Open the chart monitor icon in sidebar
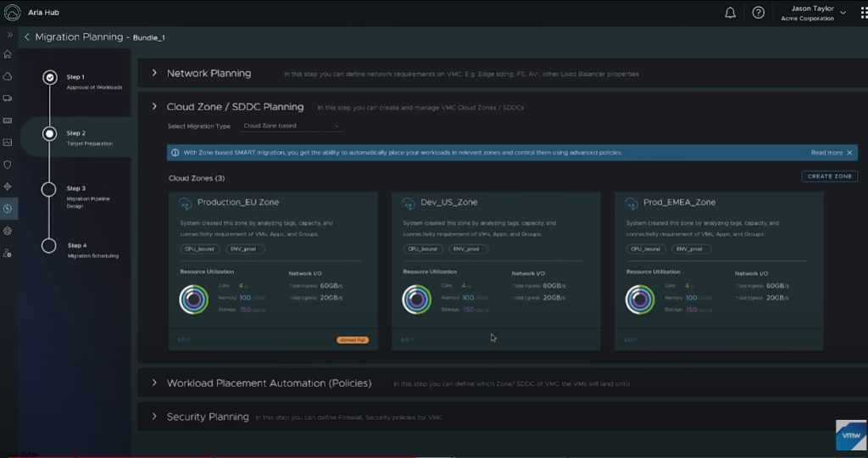868x458 pixels. point(8,142)
